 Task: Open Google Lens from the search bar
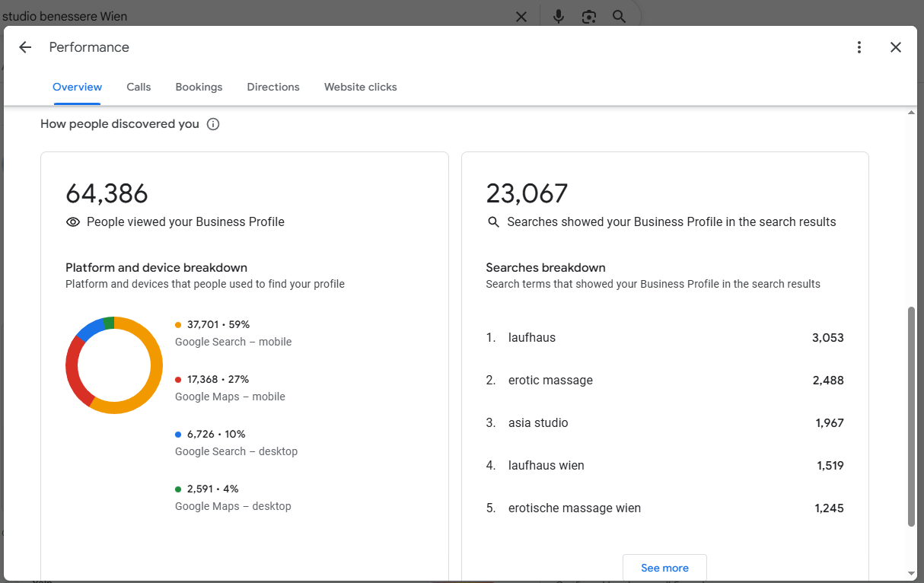588,16
